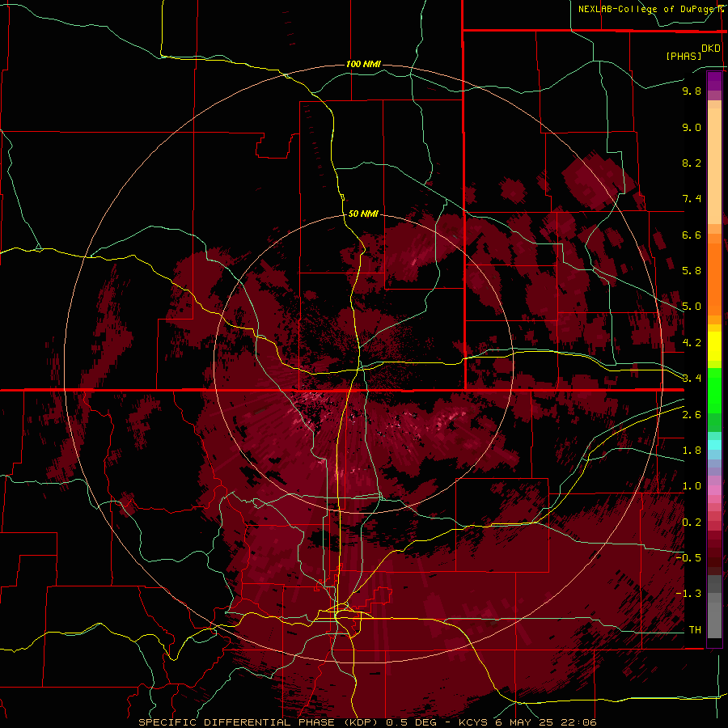Click the -1.3 legend value

click(688, 594)
